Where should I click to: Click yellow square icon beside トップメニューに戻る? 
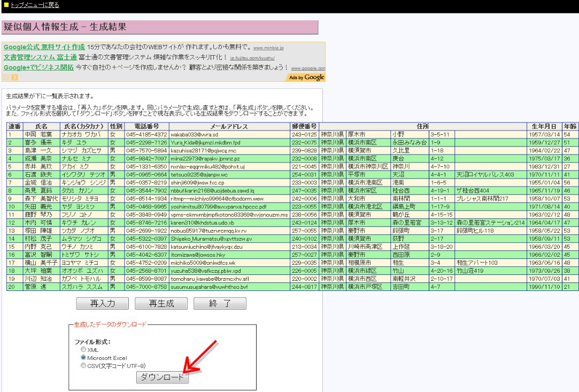pos(6,5)
